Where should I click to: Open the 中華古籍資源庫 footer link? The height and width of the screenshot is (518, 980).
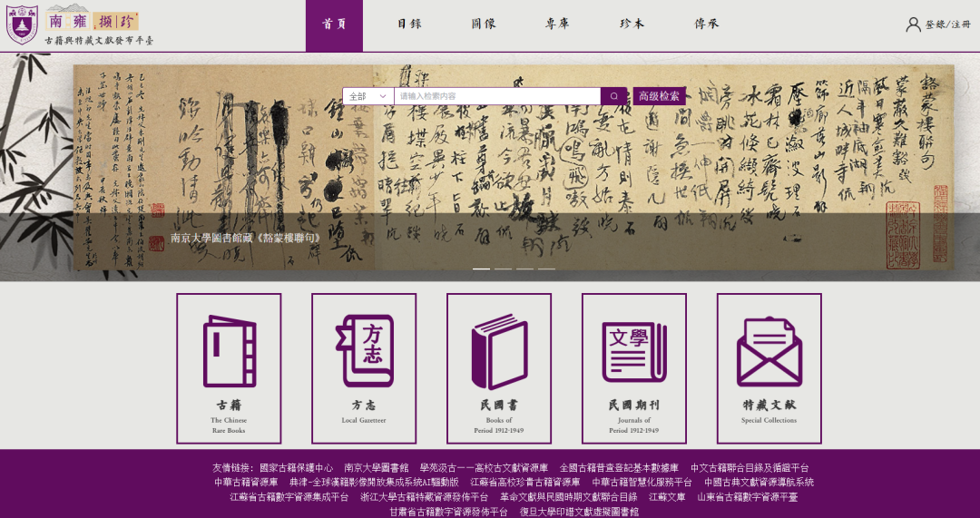246,483
